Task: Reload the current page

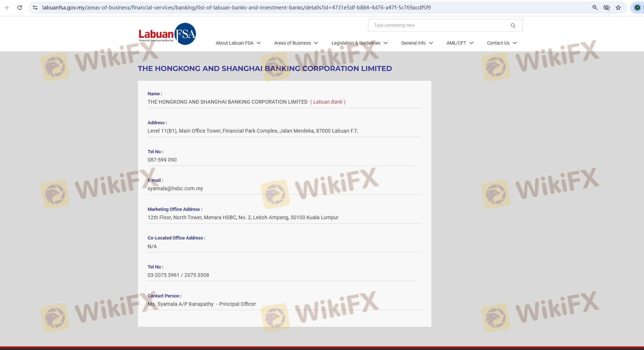Action: coord(20,7)
